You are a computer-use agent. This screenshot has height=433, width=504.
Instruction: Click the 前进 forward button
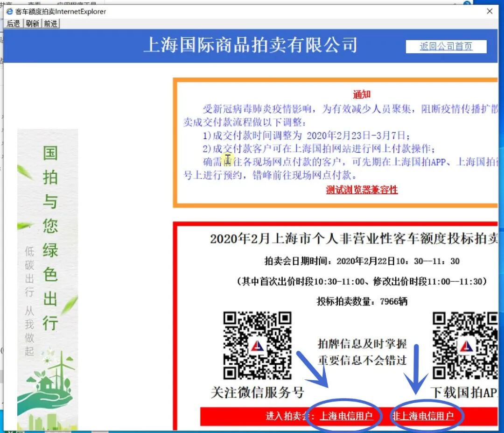pos(51,24)
